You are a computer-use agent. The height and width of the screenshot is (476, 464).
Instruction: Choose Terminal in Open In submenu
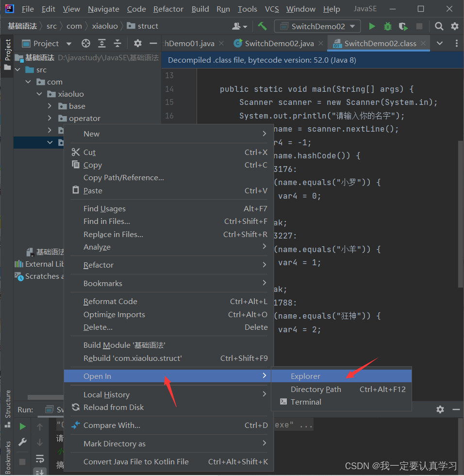point(341,402)
